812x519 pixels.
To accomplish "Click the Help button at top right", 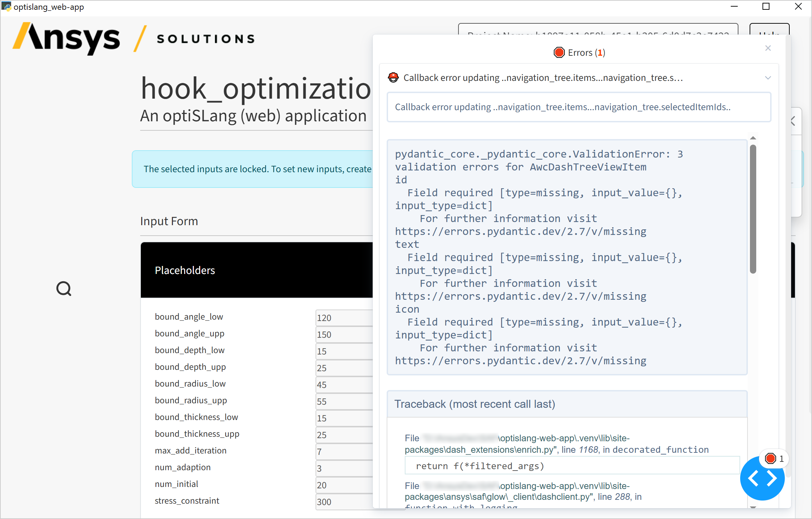I will [769, 29].
